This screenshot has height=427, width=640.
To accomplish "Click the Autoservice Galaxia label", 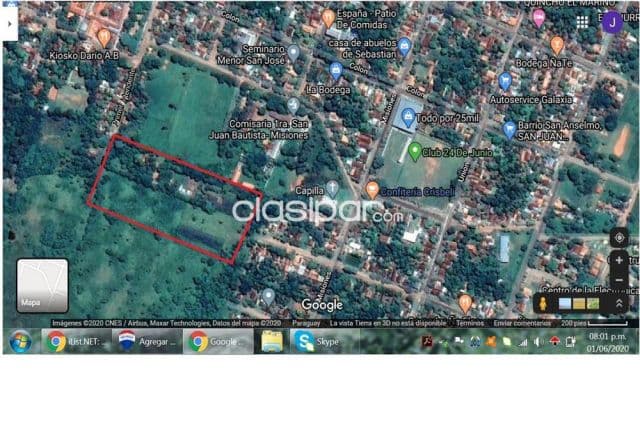I will coord(531,100).
